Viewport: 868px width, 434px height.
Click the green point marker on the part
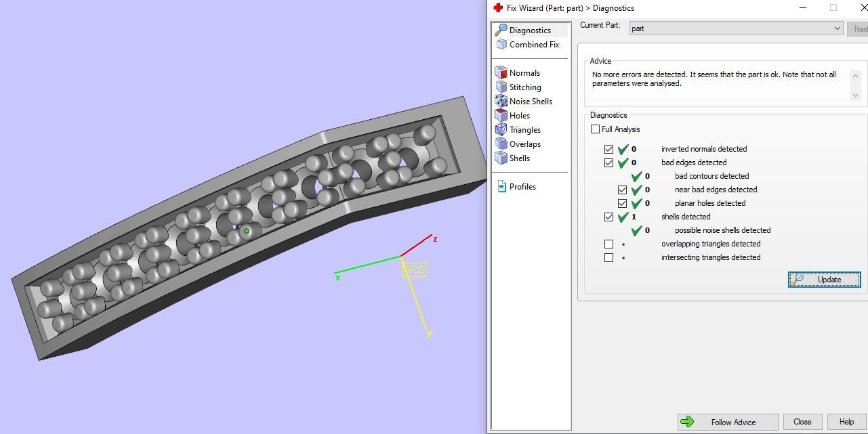tap(247, 231)
